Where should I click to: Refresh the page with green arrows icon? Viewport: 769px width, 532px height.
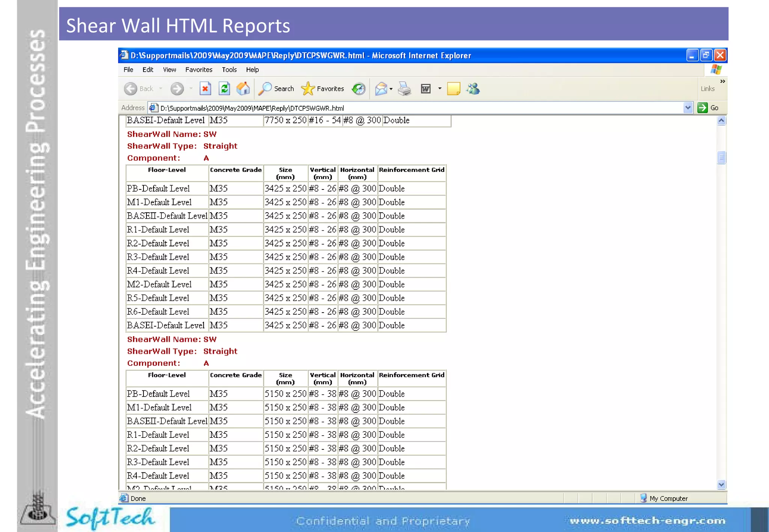tap(224, 89)
